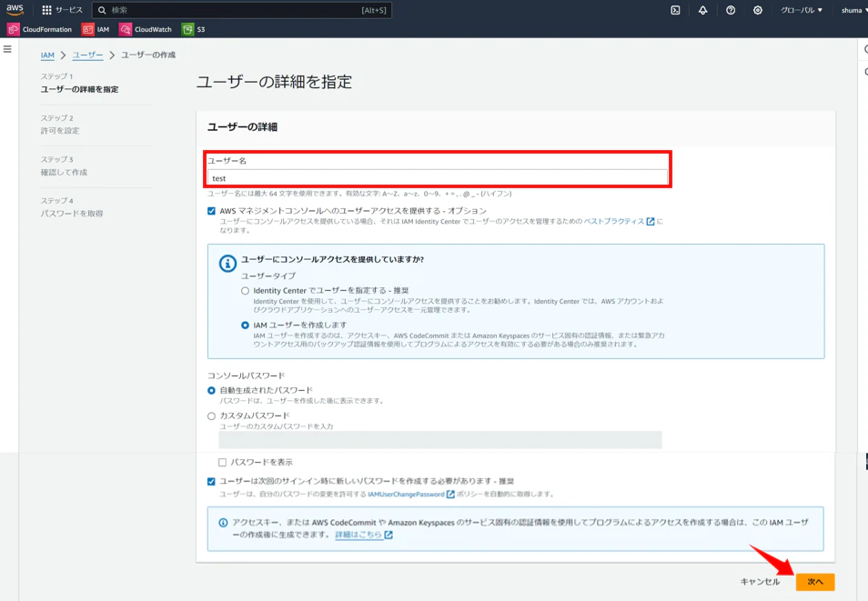Expand the hamburger side navigation menu

click(x=7, y=49)
